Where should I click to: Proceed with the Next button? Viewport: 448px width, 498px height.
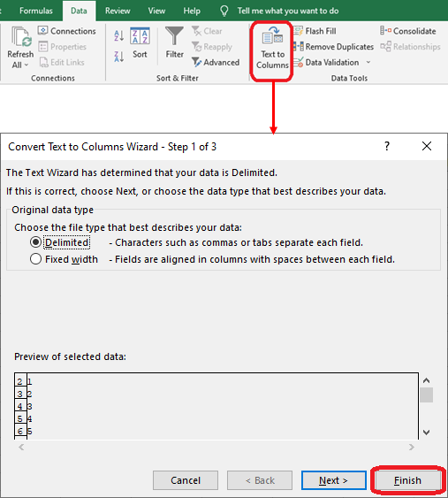[334, 480]
